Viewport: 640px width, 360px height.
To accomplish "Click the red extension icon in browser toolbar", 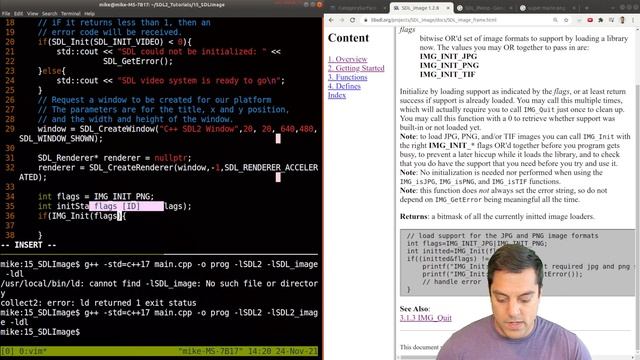I will pos(590,20).
